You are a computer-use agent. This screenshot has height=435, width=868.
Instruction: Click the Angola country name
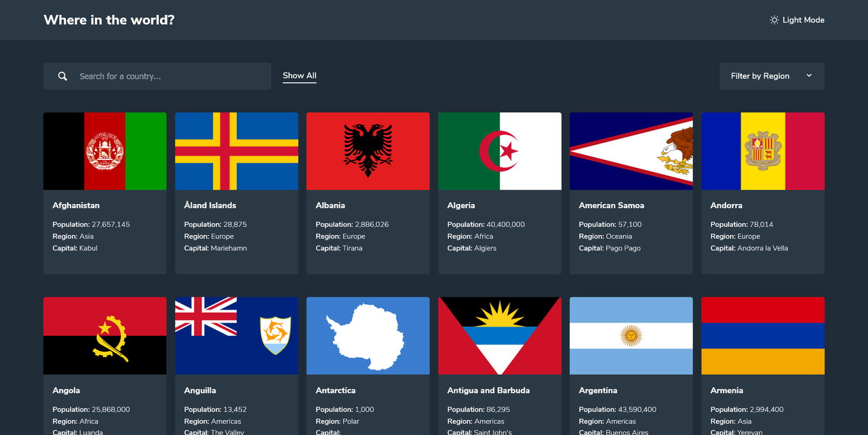point(66,390)
